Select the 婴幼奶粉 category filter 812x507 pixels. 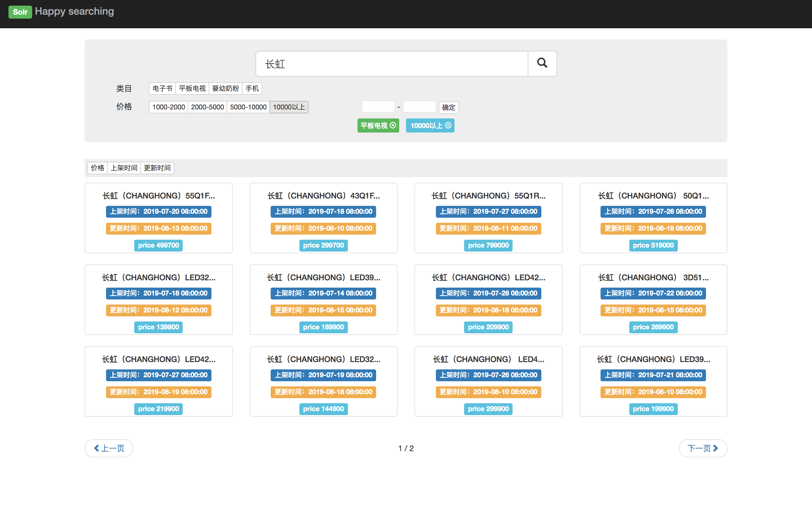(225, 89)
